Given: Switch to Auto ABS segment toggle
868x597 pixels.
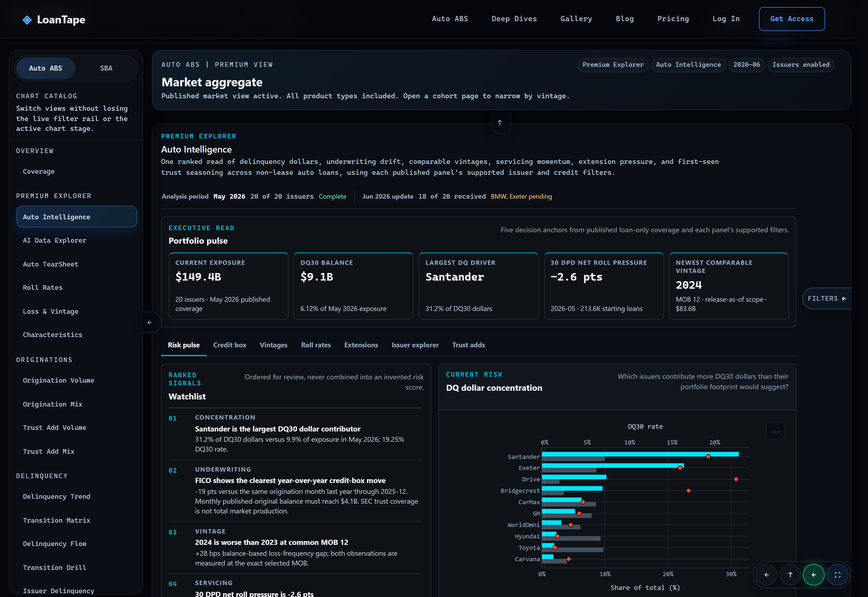Looking at the screenshot, I should pyautogui.click(x=46, y=68).
